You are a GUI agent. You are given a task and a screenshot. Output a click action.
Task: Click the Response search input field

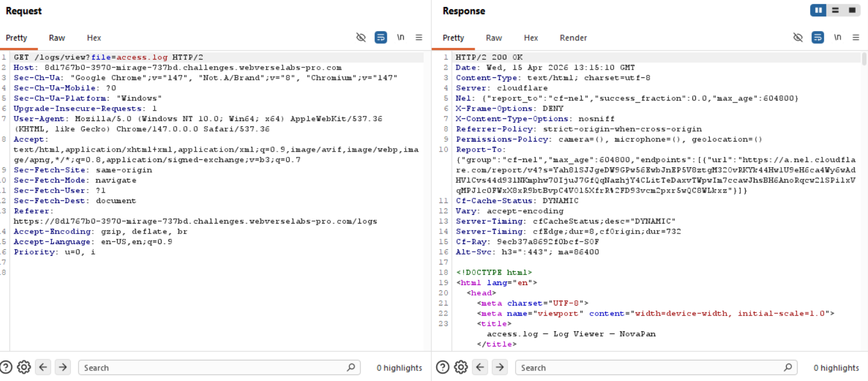[x=650, y=368]
